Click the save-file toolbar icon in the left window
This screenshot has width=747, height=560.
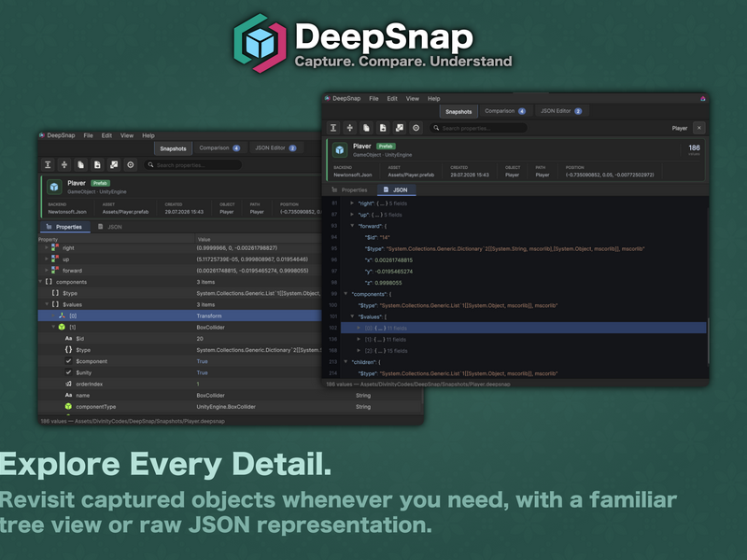tap(97, 165)
